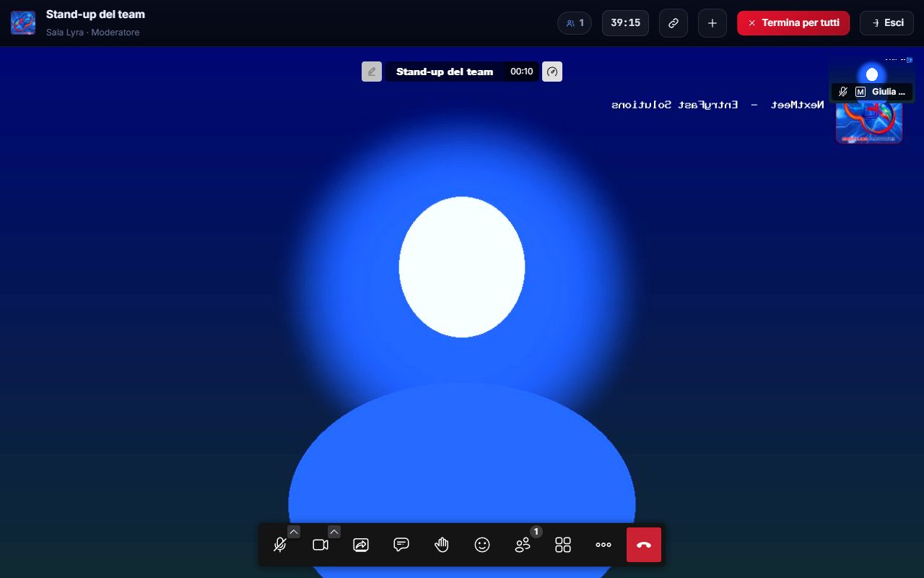
Task: Click the muted mic icon on Giulia's thumbnail
Action: [843, 92]
